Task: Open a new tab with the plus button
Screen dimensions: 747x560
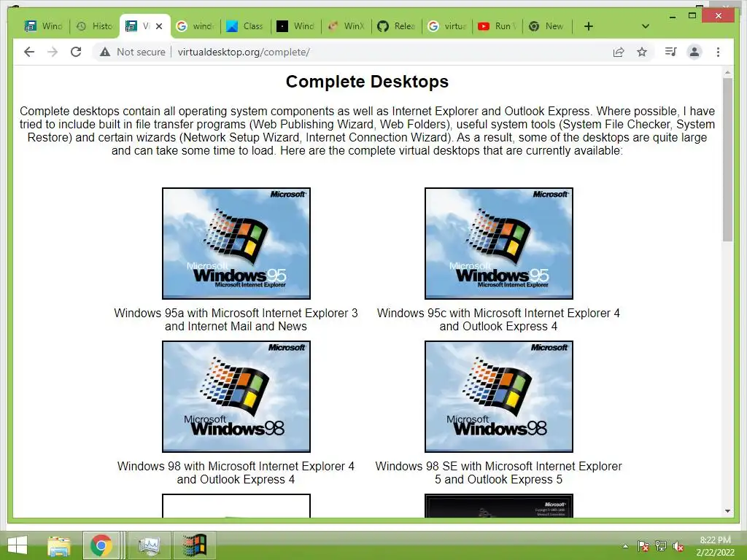Action: (589, 26)
